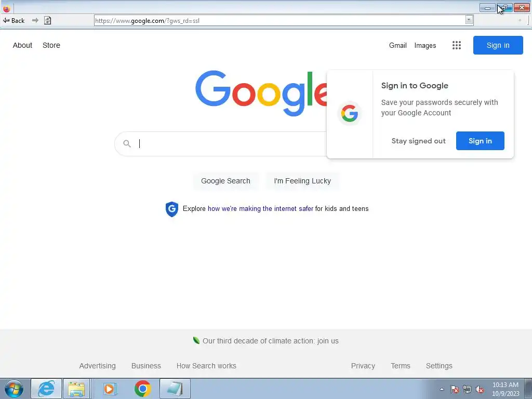Close the browser window
Image resolution: width=532 pixels, height=399 pixels.
pos(522,8)
